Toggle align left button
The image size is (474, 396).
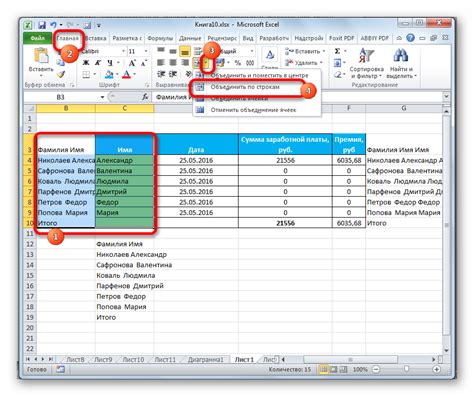pos(161,62)
